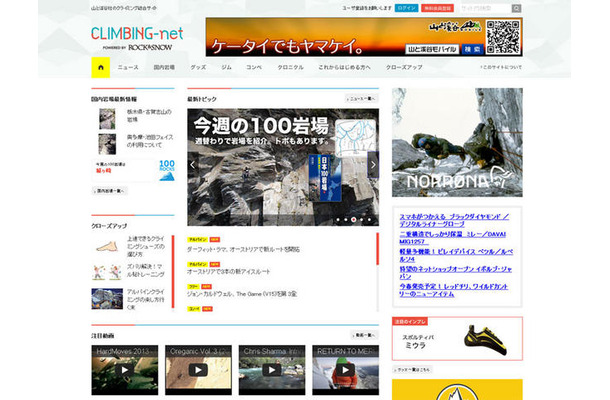The height and width of the screenshot is (400, 610).
Task: Open the ニュース navigation menu item
Action: (x=128, y=67)
